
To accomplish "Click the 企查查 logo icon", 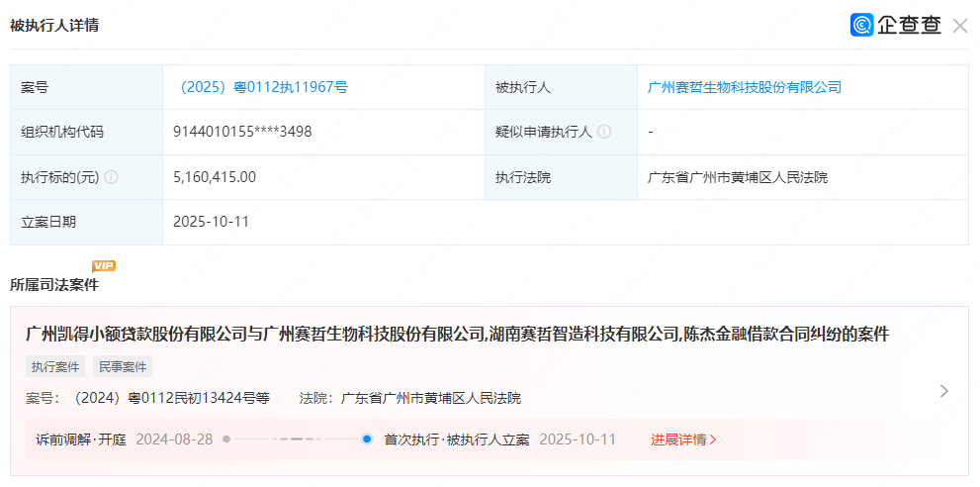I will (861, 25).
